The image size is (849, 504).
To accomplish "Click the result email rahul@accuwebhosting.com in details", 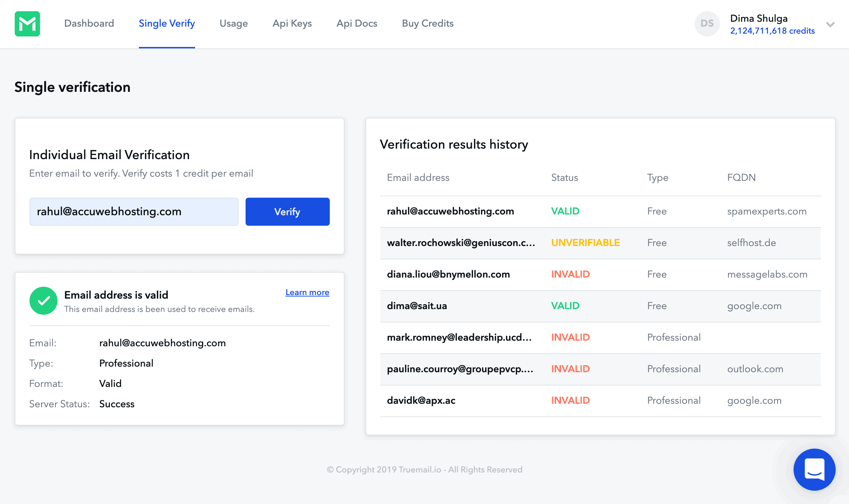I will coord(162,343).
